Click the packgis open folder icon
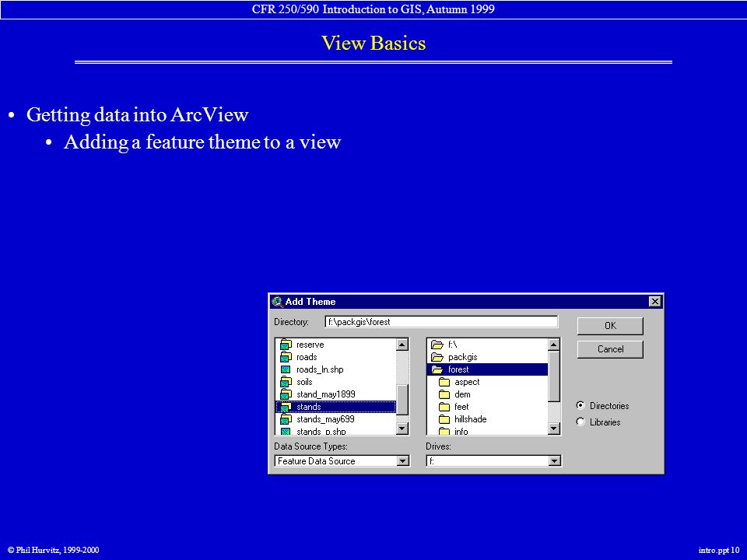The image size is (747, 560). tap(437, 357)
